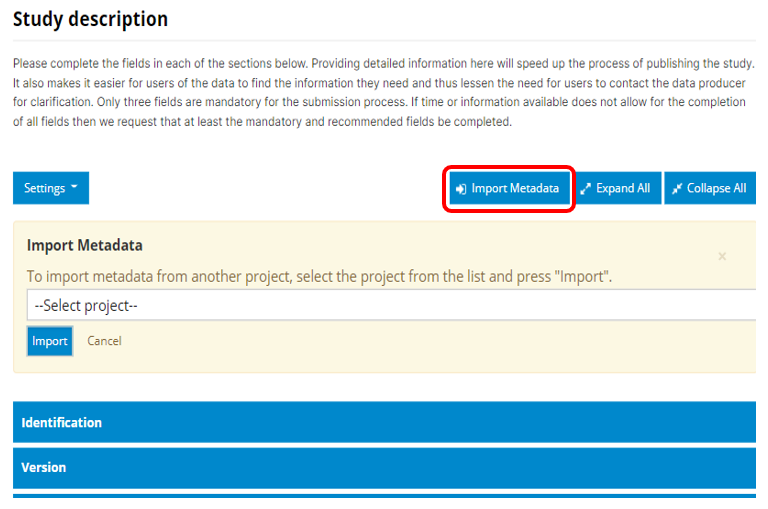Click the Expand All button

618,188
